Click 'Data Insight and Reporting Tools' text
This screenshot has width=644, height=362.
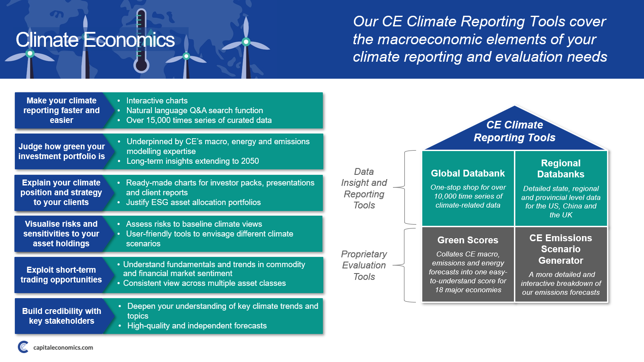coord(364,188)
